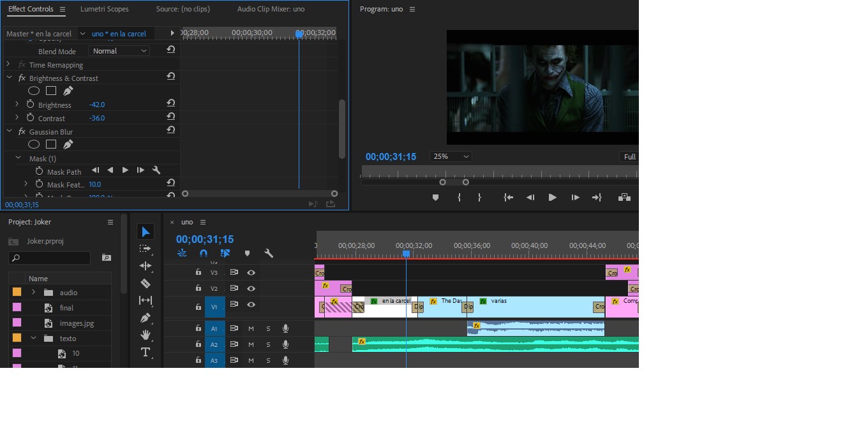Select the Ripple Edit tool

(146, 266)
